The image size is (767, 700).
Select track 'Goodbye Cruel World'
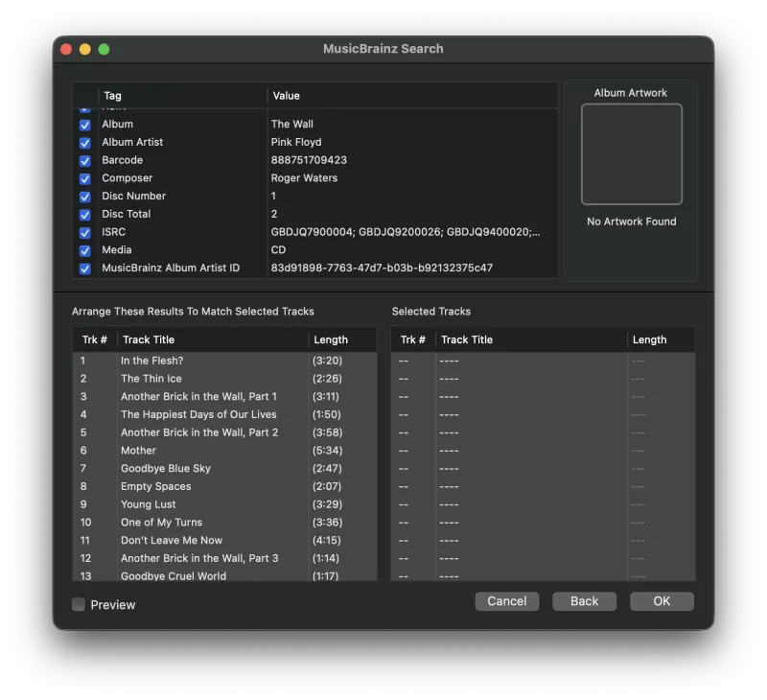pos(225,574)
